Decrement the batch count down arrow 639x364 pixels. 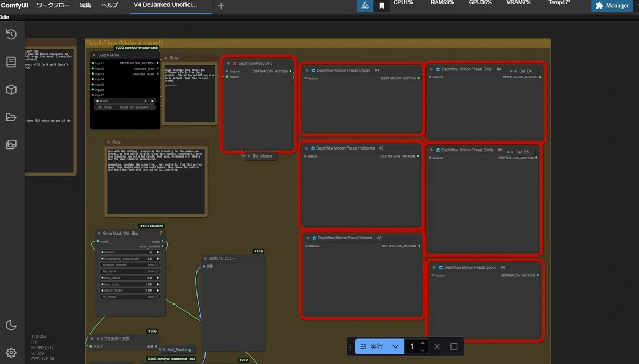422,350
